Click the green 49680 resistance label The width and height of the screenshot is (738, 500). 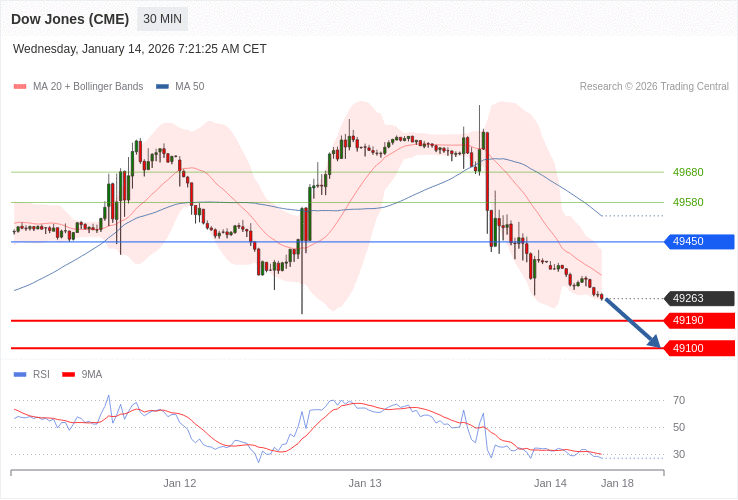pos(688,172)
